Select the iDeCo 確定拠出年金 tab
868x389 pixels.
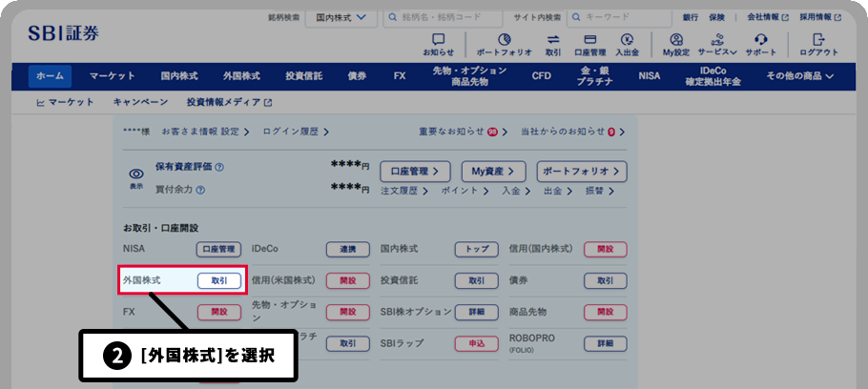point(713,76)
